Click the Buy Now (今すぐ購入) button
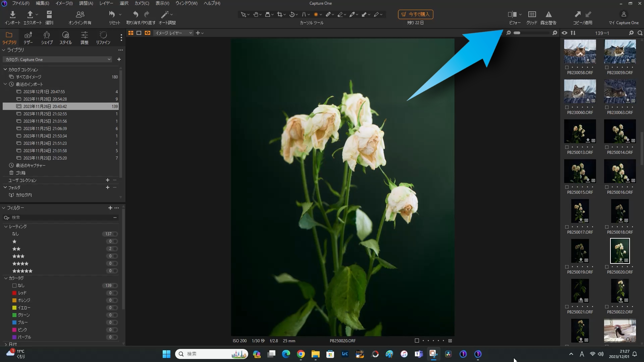 pos(416,14)
